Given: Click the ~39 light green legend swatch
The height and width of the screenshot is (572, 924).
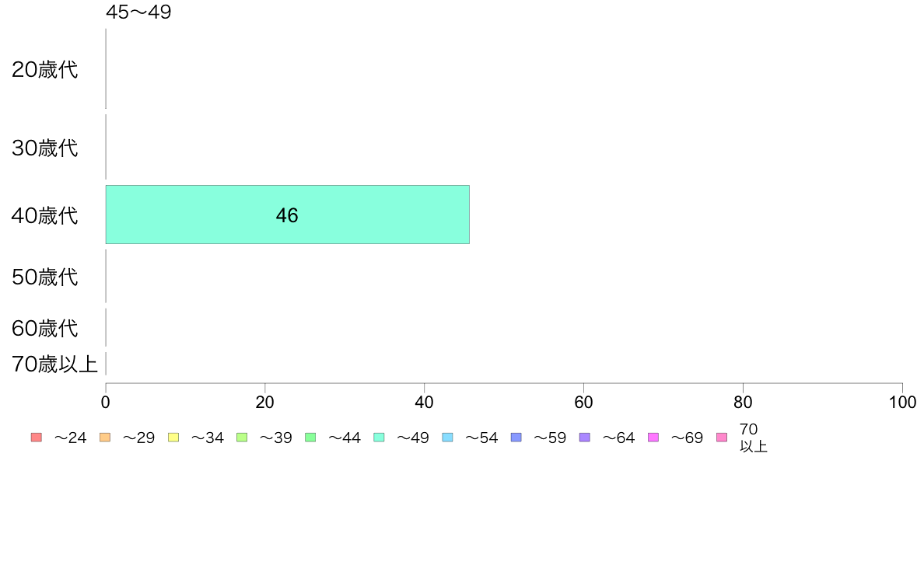Looking at the screenshot, I should 242,437.
